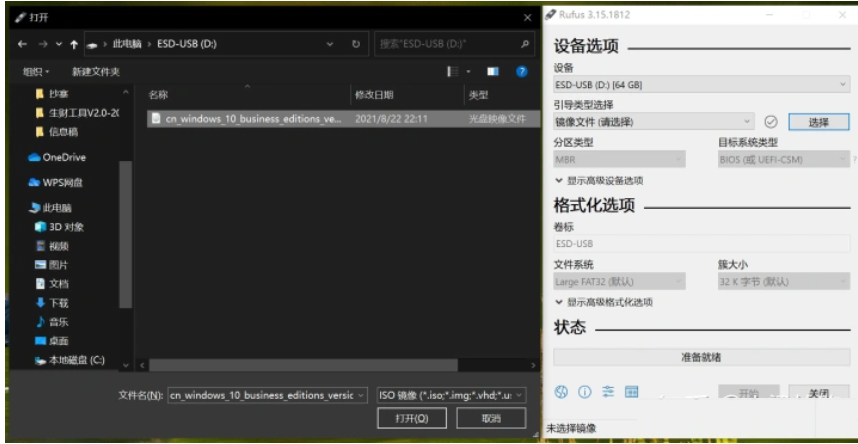Image resolution: width=858 pixels, height=444 pixels.
Task: Toggle the preview pane icon
Action: pos(492,72)
